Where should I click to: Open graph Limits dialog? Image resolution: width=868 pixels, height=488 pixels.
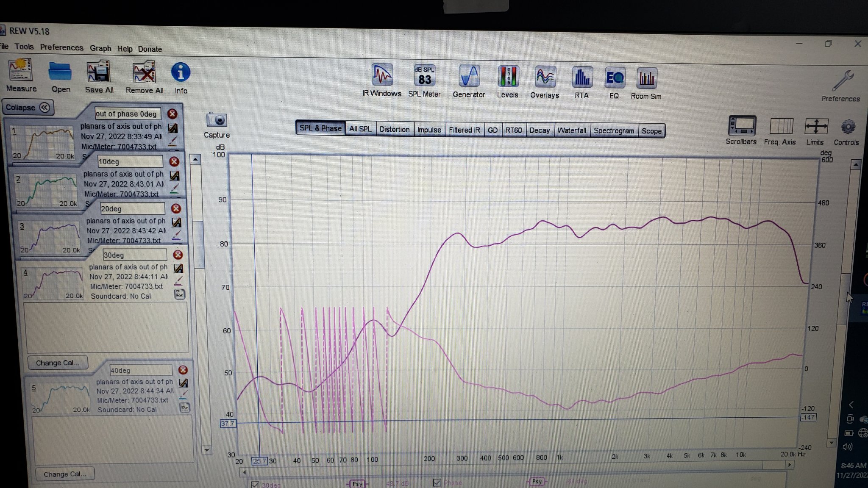point(816,127)
